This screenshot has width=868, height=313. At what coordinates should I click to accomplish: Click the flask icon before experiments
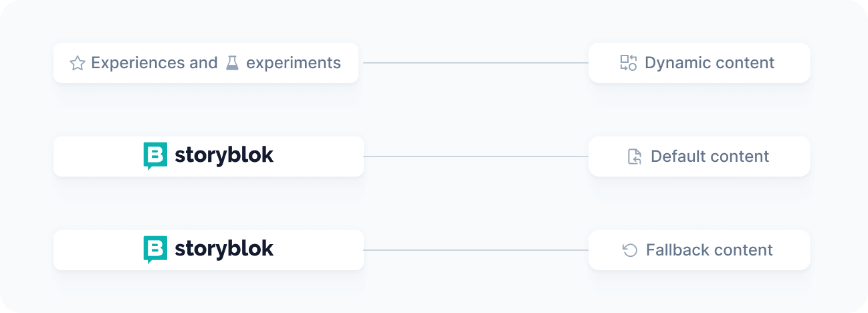[232, 63]
